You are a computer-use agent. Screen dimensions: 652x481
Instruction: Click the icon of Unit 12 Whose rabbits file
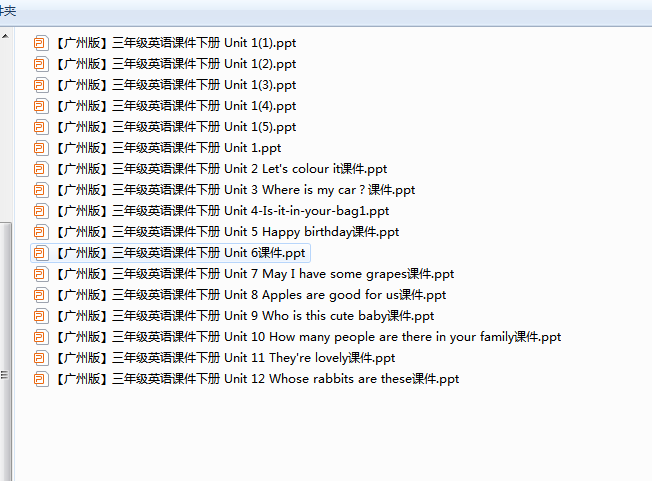[41, 379]
